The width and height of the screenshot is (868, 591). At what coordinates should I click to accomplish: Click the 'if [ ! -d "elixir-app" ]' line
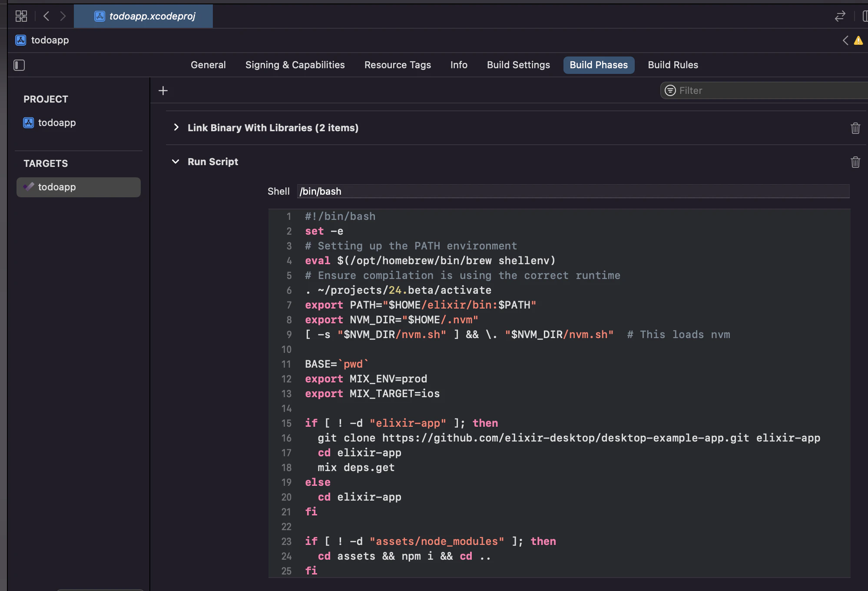click(x=401, y=423)
